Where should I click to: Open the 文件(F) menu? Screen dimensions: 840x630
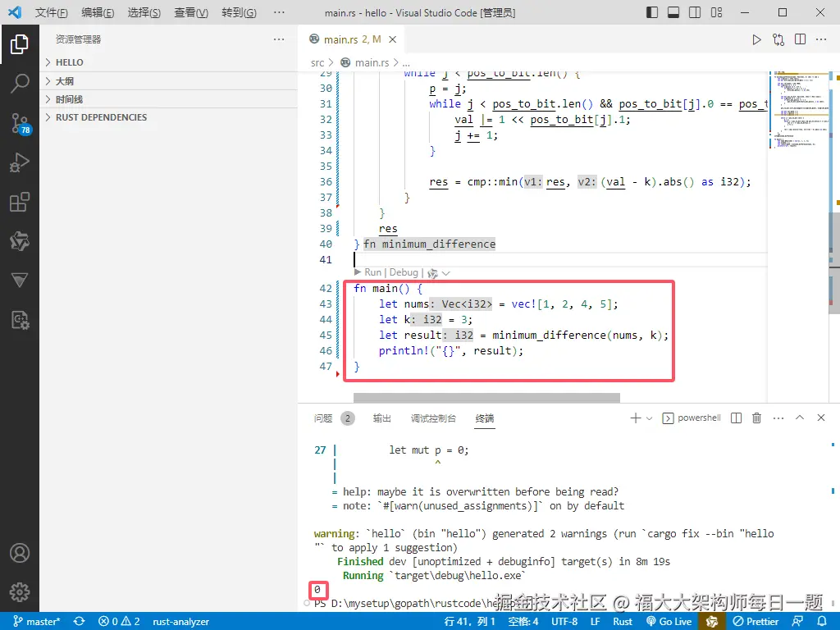[52, 12]
